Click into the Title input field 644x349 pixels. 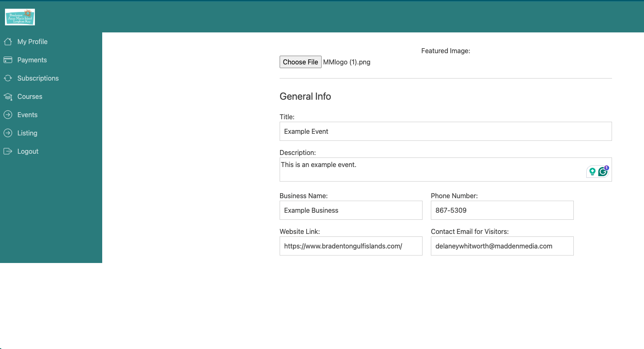point(445,131)
